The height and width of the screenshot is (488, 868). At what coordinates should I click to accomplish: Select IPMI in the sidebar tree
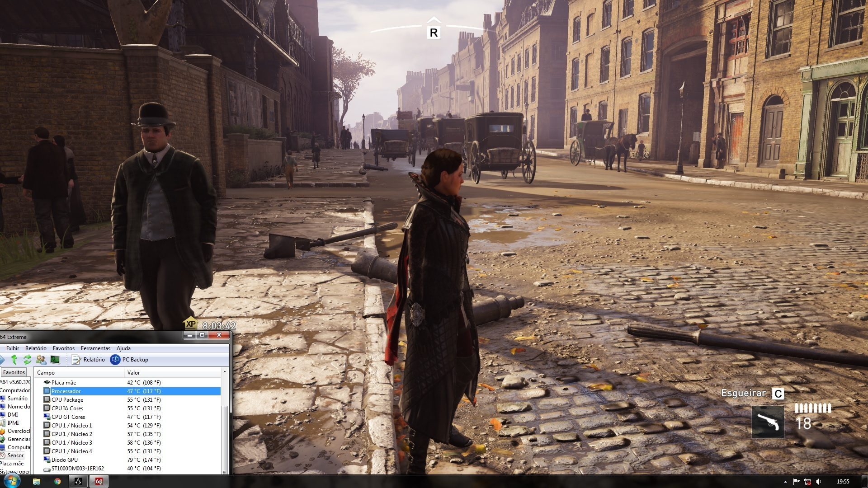coord(10,423)
